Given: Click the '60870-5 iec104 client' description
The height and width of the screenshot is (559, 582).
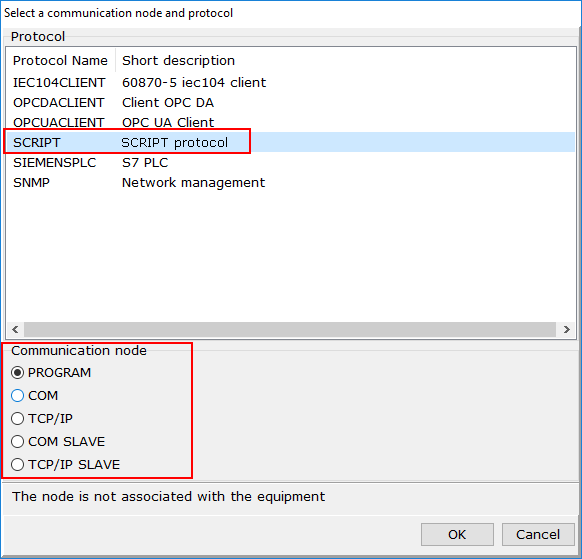Looking at the screenshot, I should click(x=194, y=82).
